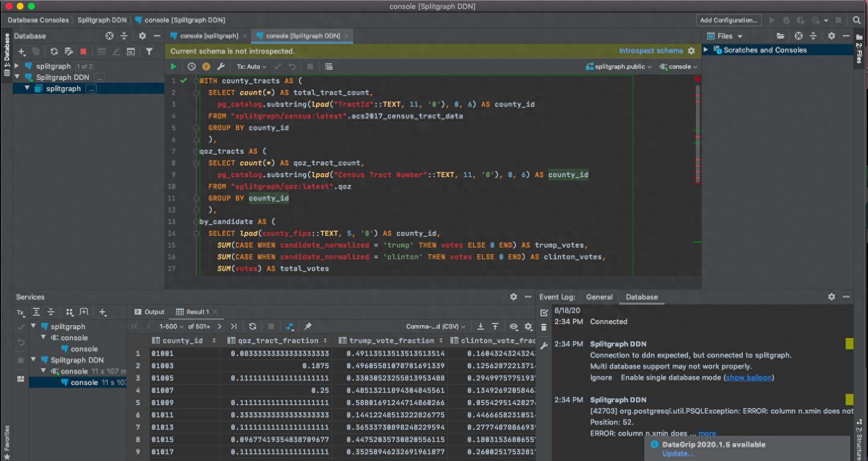Screen dimensions: 868x461
Task: Click the show balloon link
Action: [749, 377]
